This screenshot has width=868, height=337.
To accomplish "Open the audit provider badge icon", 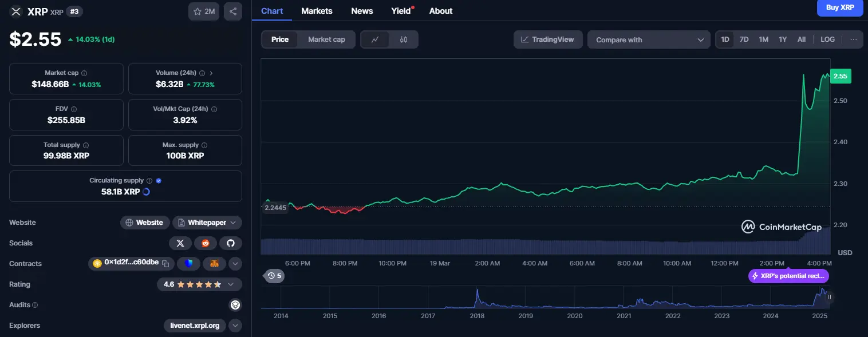I will [x=235, y=305].
